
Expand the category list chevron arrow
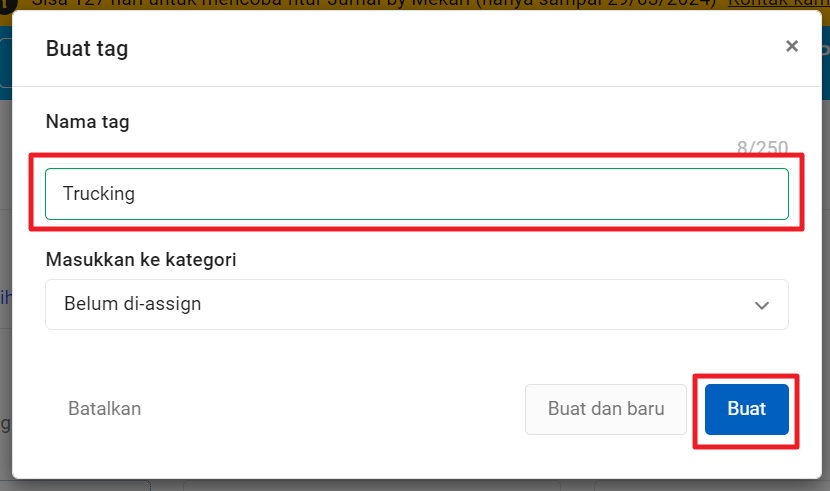[x=762, y=305]
